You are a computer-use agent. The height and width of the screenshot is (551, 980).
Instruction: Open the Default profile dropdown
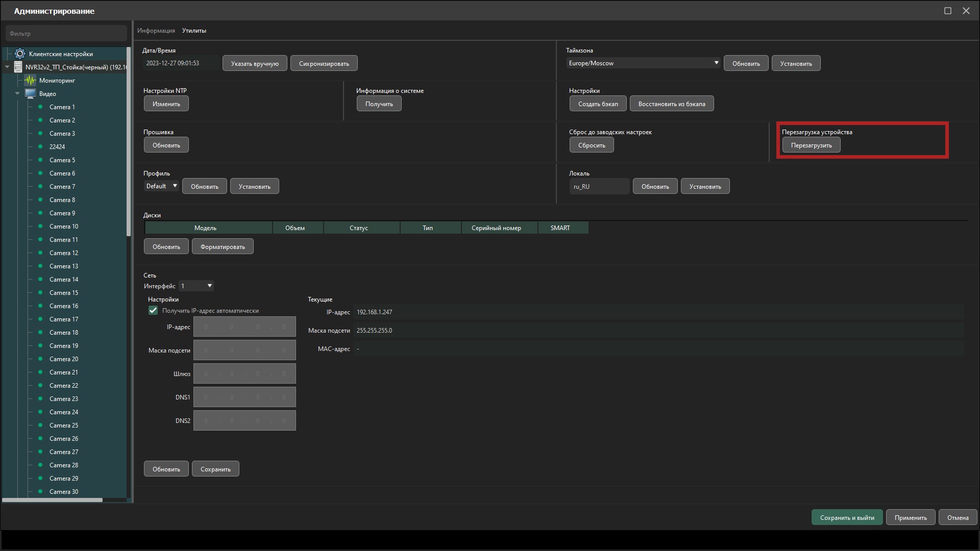[x=161, y=186]
